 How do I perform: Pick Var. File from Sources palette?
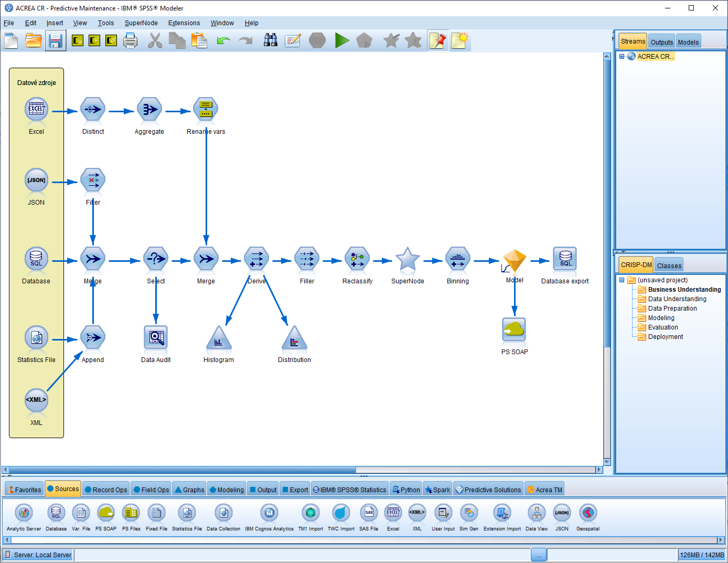81,517
